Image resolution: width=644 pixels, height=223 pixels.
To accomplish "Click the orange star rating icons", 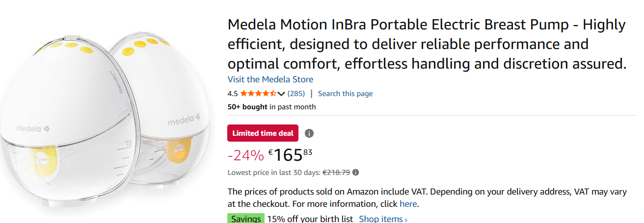I will pos(258,94).
